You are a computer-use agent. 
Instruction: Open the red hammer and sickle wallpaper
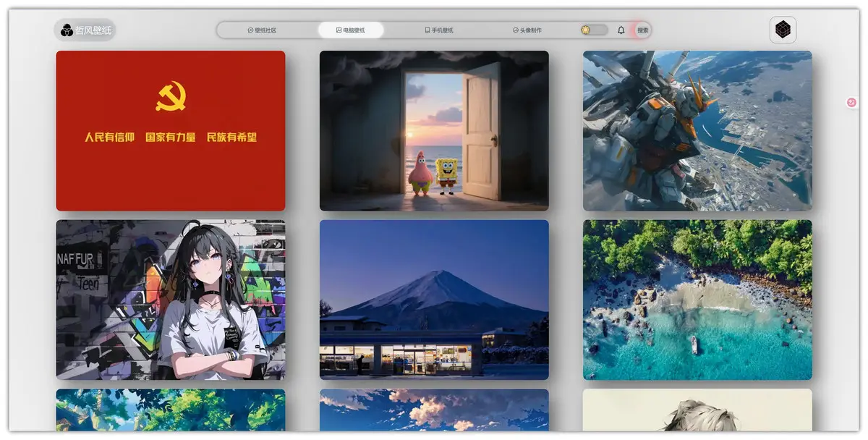[x=171, y=130]
